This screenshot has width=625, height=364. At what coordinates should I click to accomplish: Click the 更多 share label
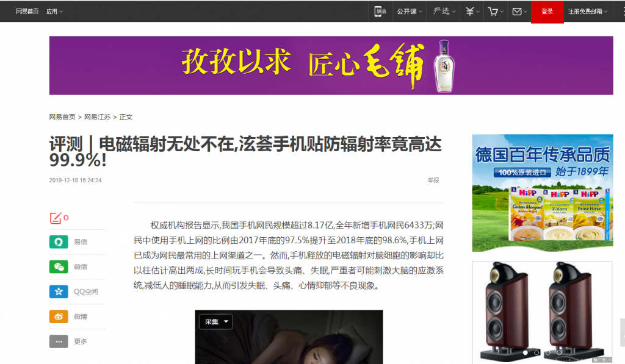(81, 341)
